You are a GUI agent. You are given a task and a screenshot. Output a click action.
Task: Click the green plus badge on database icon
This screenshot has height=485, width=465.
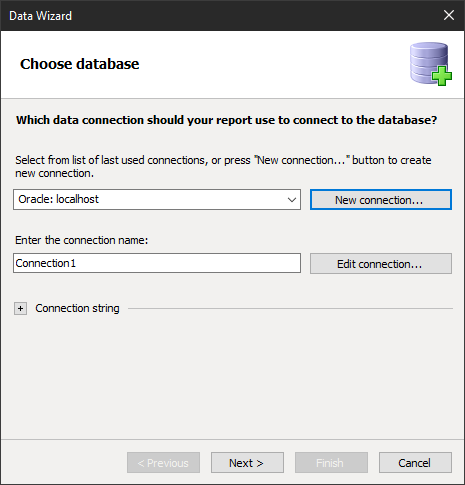(442, 76)
